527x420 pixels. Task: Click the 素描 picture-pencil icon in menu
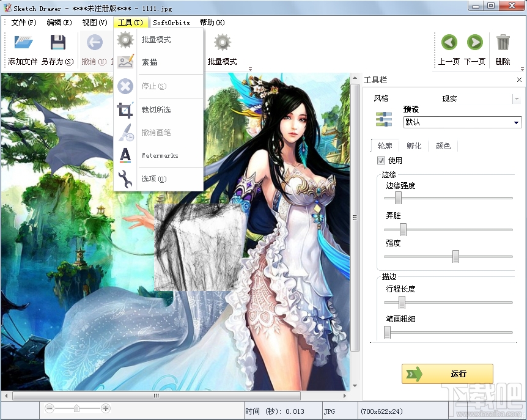coord(125,62)
